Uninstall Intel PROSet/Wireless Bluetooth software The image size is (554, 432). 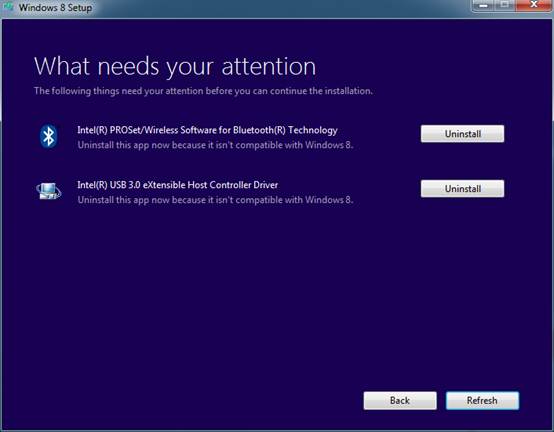pos(462,134)
